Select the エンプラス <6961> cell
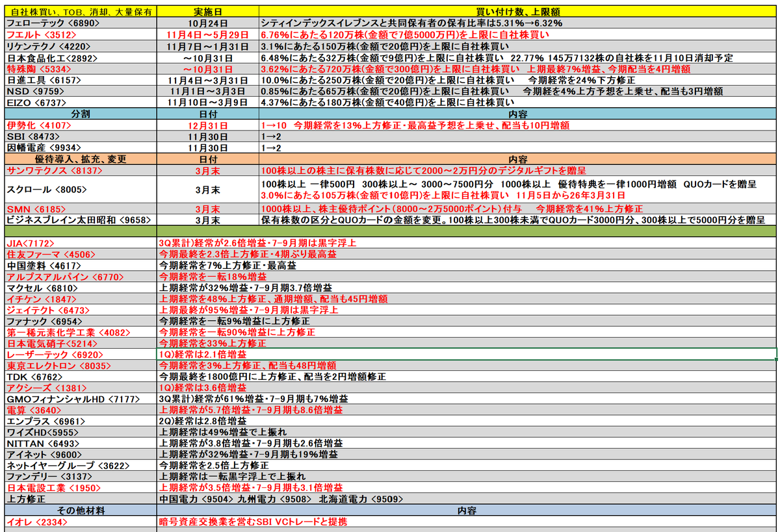Screen dimensions: 780x532 [81, 421]
